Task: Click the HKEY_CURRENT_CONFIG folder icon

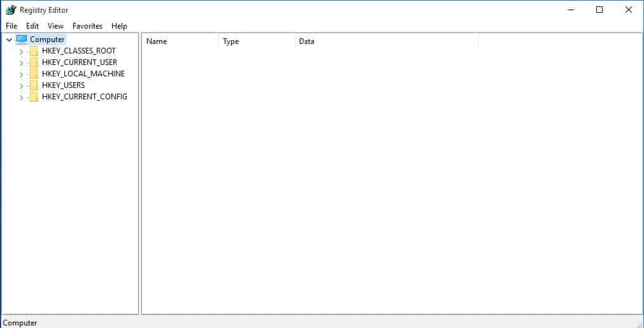Action: click(34, 97)
